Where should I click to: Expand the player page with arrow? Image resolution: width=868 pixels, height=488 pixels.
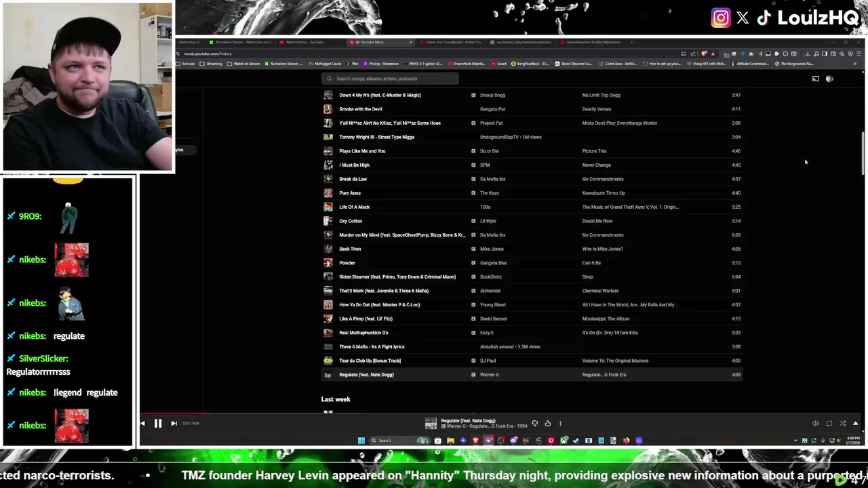[855, 424]
